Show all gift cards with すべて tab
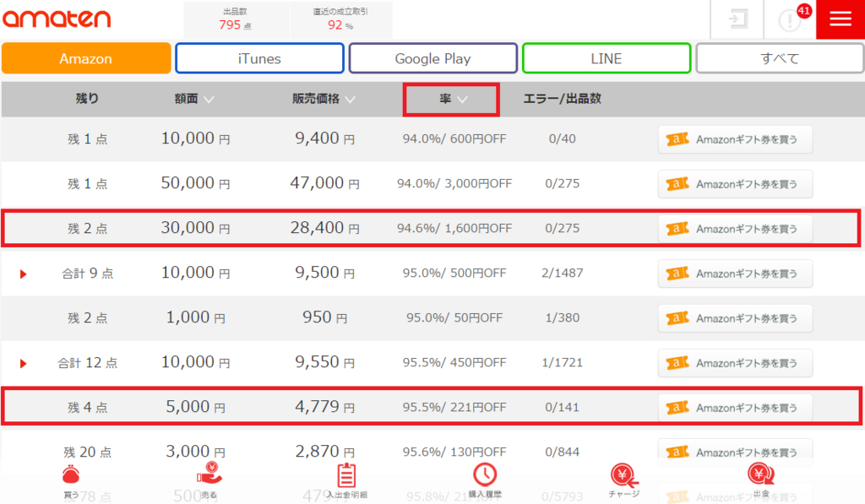The image size is (865, 504). click(x=780, y=58)
